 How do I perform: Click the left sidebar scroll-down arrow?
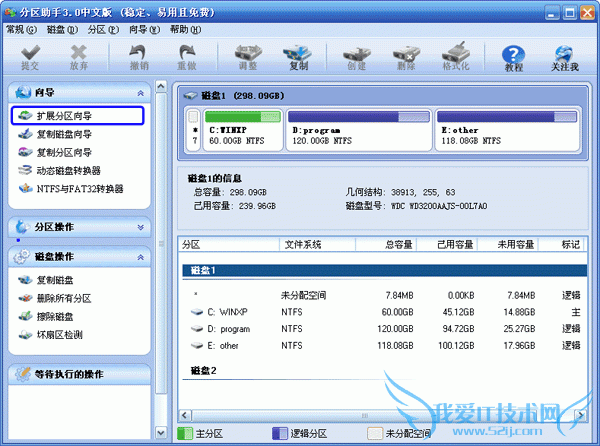tap(161, 433)
